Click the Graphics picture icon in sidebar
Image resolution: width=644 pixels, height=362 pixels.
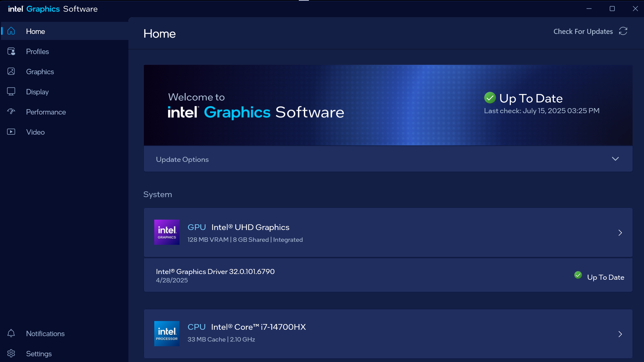click(11, 72)
